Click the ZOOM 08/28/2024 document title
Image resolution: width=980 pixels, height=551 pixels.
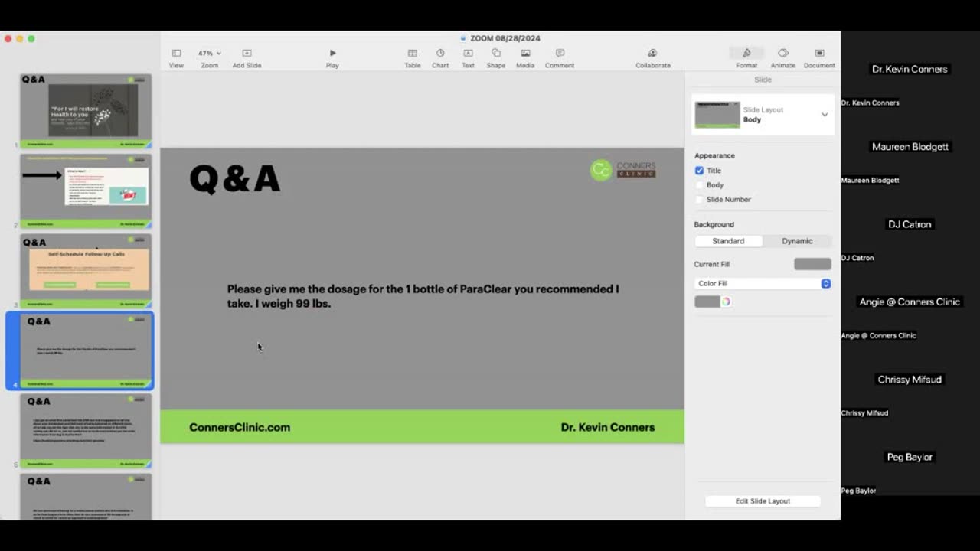click(505, 38)
